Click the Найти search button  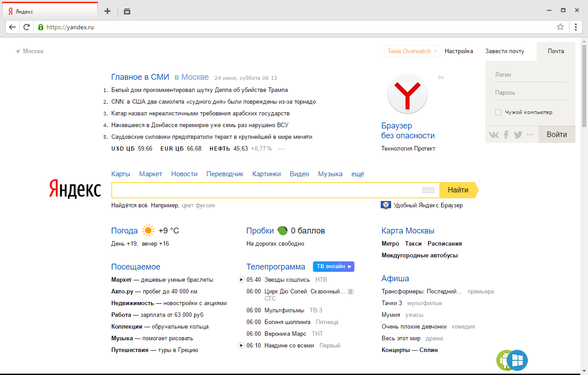tap(459, 190)
